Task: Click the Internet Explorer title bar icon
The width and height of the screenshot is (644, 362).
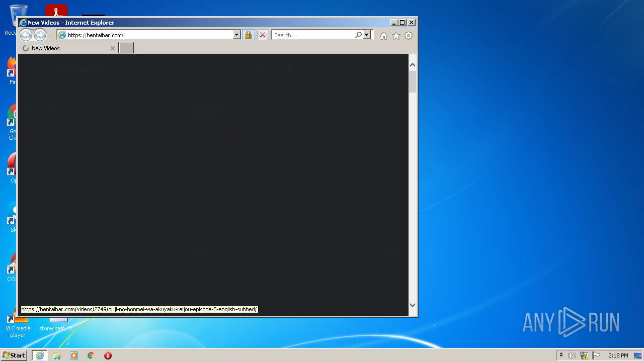Action: pos(23,22)
